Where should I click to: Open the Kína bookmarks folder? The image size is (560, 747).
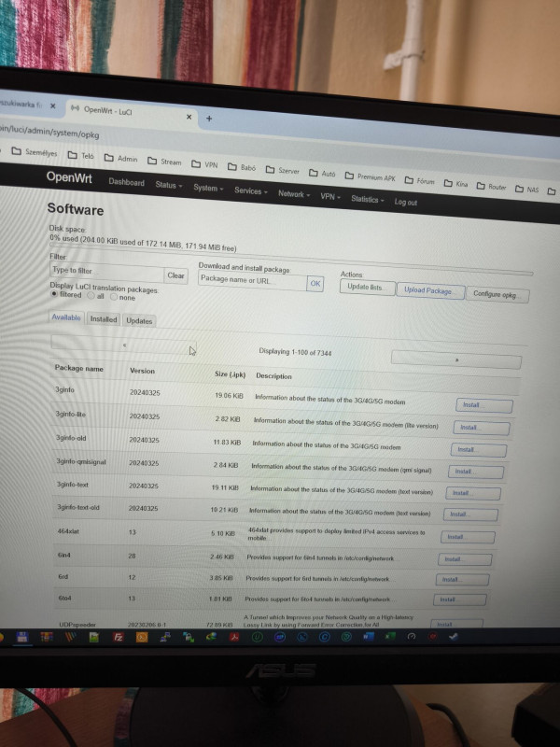[x=455, y=183]
